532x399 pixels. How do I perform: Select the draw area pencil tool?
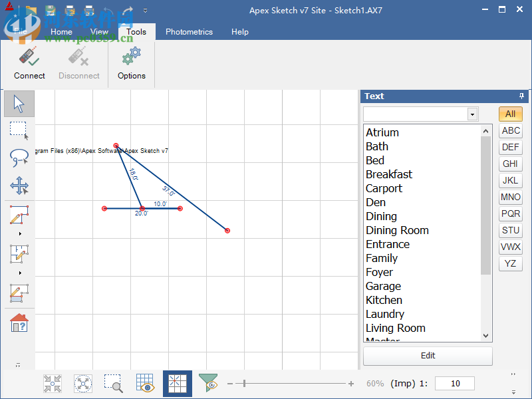(x=19, y=215)
